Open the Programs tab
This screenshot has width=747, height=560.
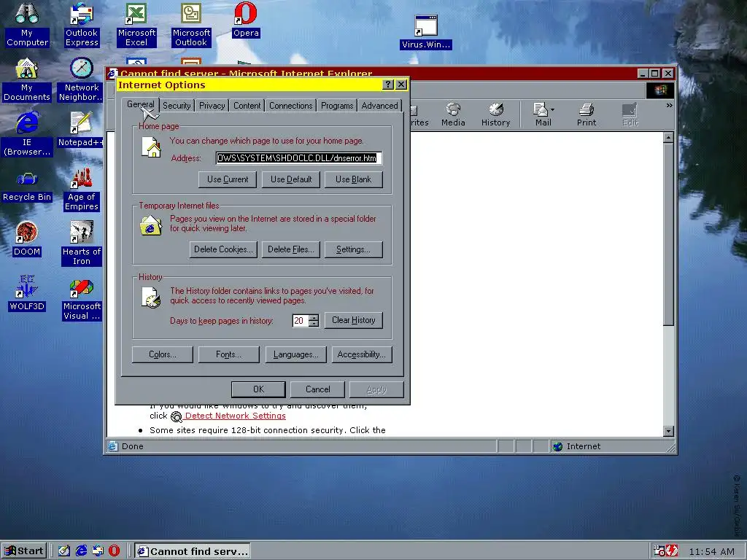coord(337,106)
